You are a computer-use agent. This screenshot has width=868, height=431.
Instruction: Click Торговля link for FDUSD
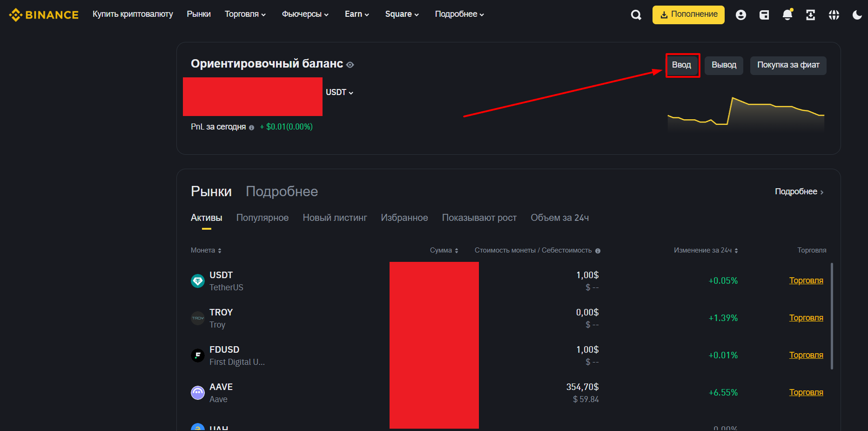pyautogui.click(x=806, y=355)
